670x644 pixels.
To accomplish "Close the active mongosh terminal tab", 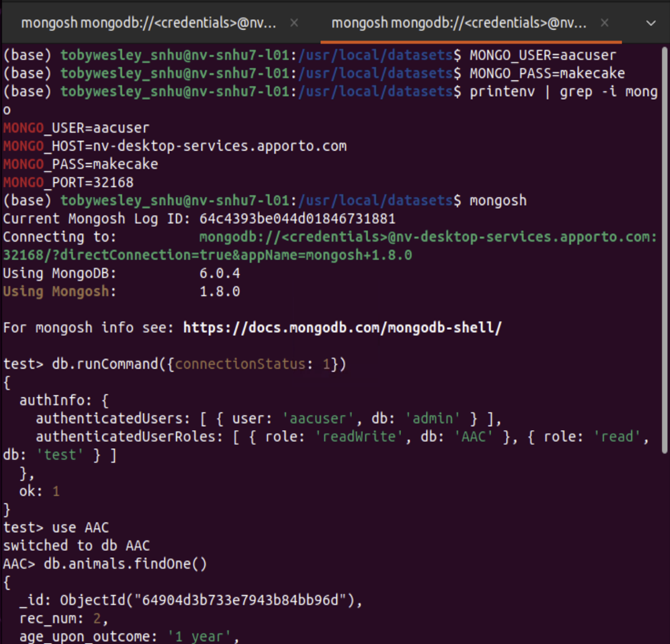I will 604,23.
